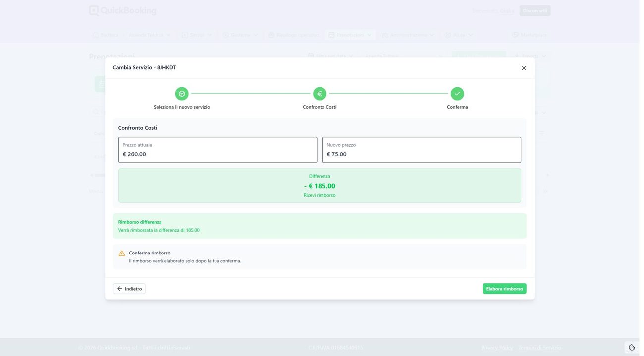Open the Azienda Tutorial dropdown
Screen dimensions: 644x356
pos(150,35)
